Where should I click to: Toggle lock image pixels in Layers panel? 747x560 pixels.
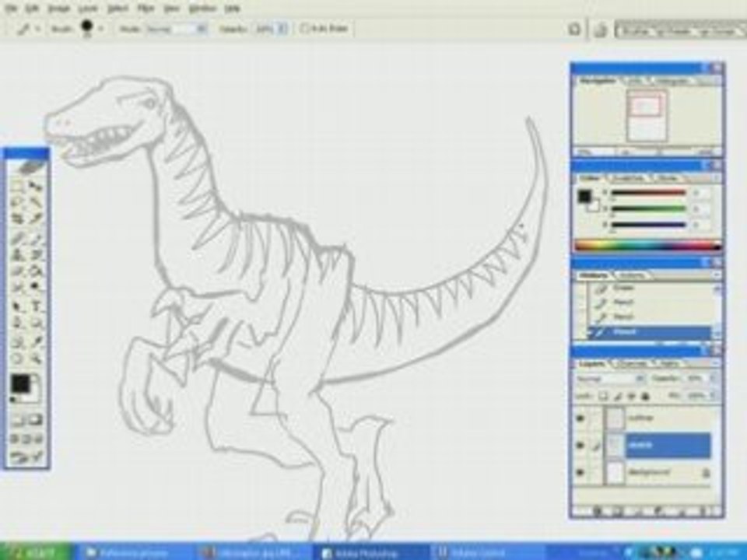pyautogui.click(x=618, y=396)
